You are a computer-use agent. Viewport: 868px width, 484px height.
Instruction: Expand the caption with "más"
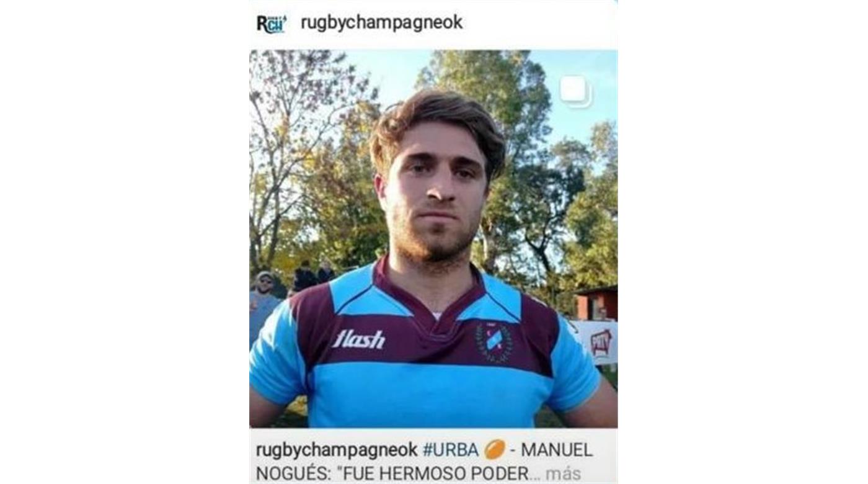click(563, 473)
